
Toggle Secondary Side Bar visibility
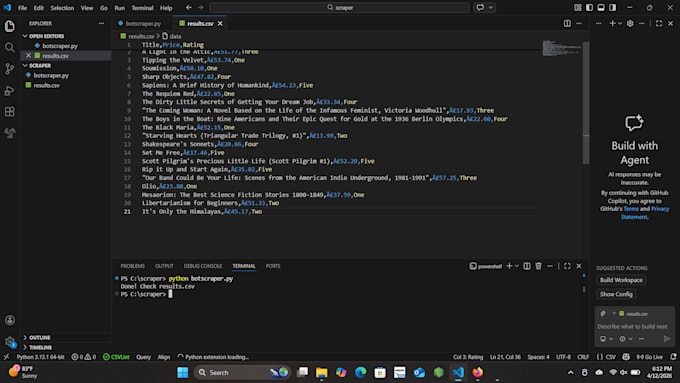pos(612,7)
